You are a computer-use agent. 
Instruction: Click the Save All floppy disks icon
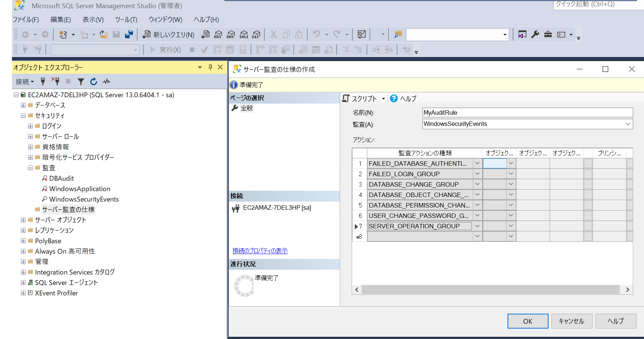[x=129, y=35]
